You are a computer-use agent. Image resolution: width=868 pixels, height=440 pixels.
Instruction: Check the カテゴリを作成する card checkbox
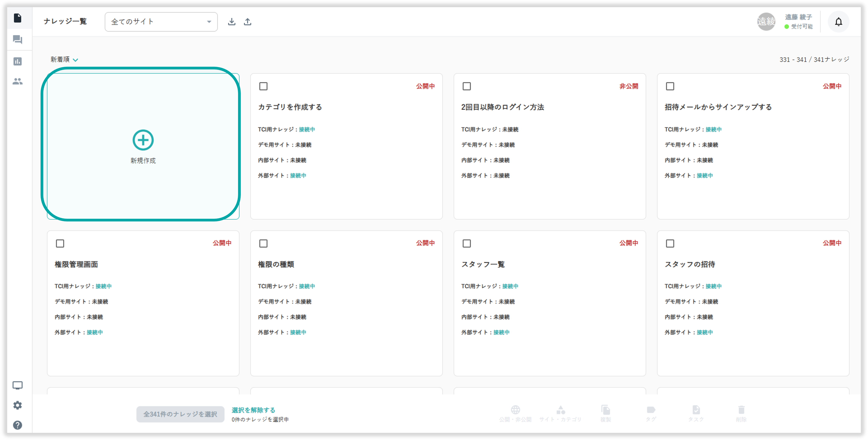pyautogui.click(x=263, y=86)
